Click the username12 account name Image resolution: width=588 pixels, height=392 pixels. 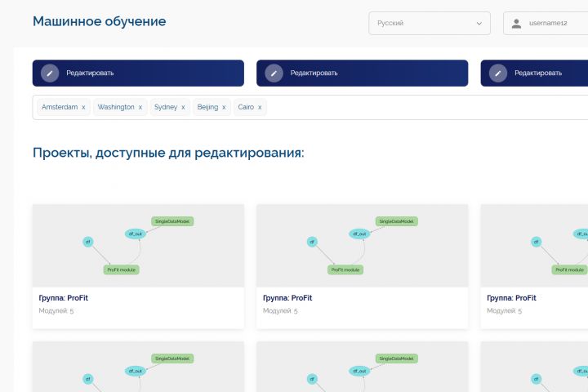point(548,23)
